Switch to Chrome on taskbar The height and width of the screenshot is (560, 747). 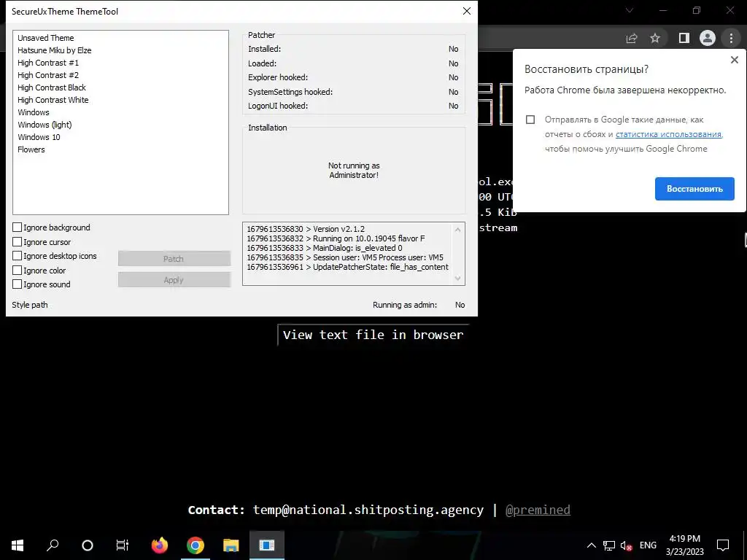196,545
